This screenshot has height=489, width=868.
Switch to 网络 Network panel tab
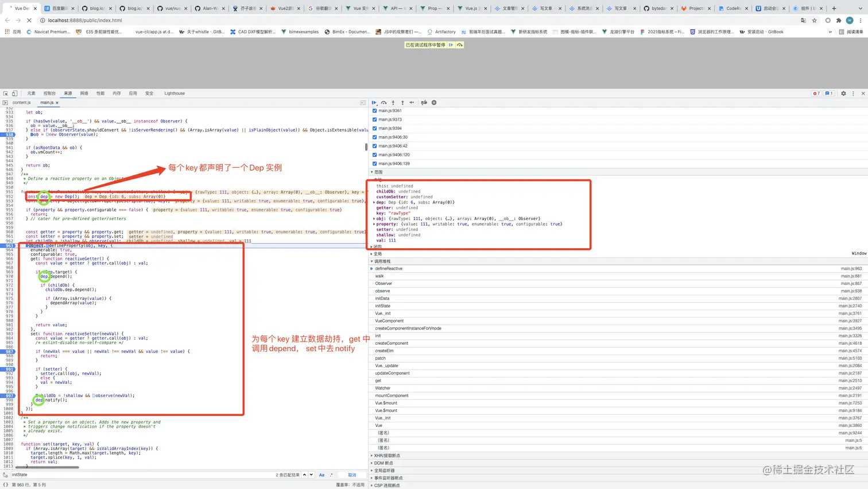(84, 93)
